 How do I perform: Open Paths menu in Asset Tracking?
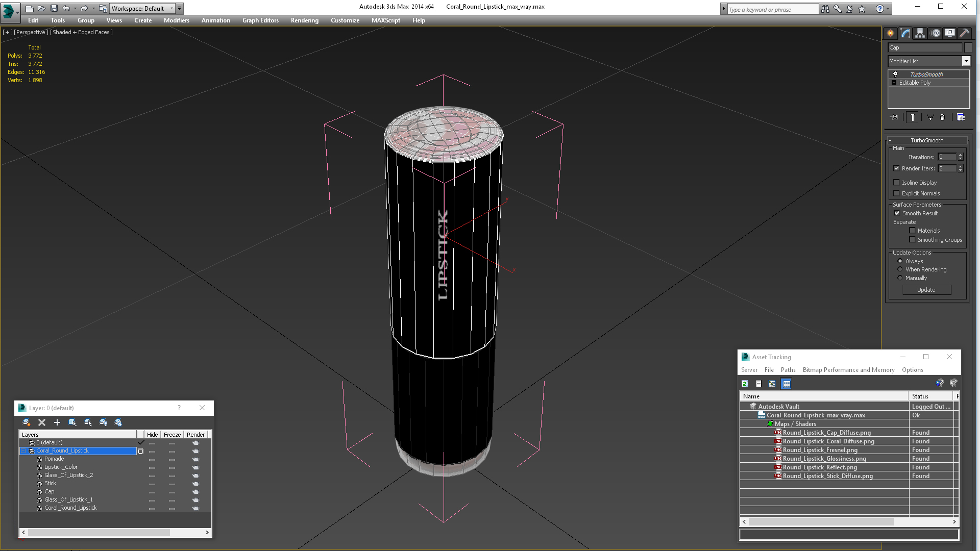pyautogui.click(x=788, y=370)
